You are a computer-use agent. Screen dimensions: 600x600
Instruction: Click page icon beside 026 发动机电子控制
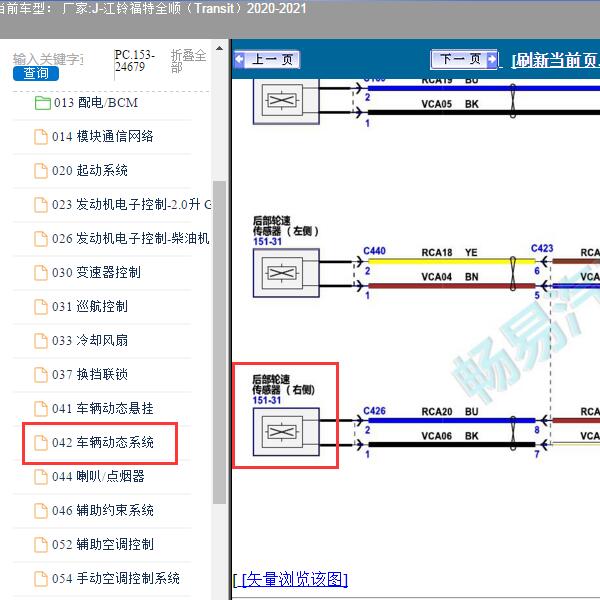(x=41, y=239)
